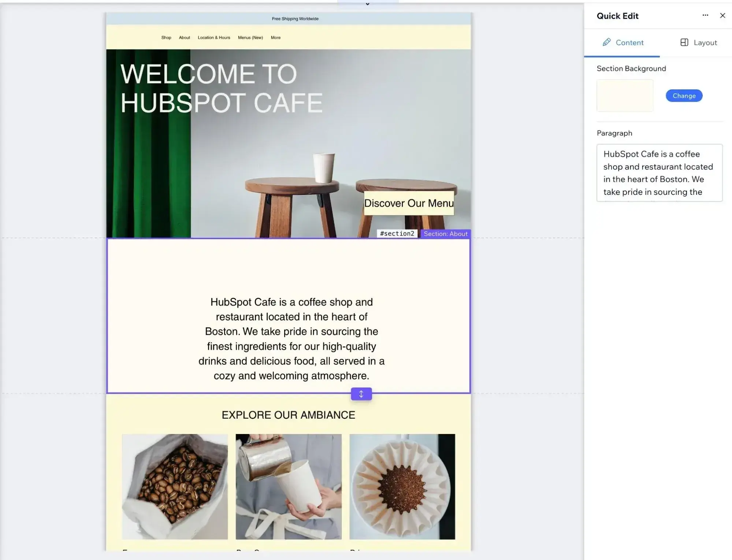
Task: Click inside the Paragraph text field
Action: 659,172
